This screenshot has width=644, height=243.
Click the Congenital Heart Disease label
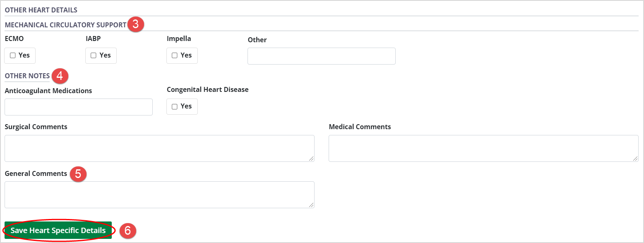click(x=207, y=89)
